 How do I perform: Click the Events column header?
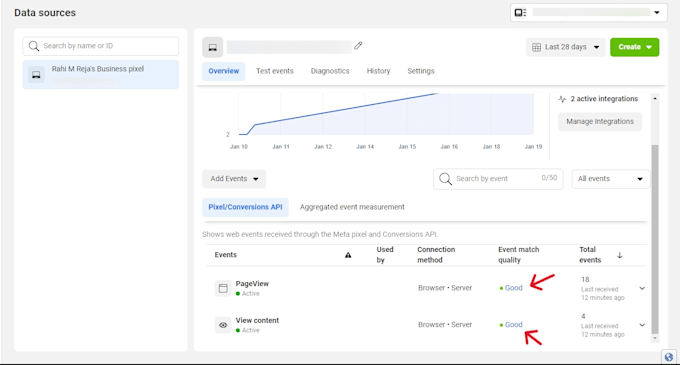point(226,255)
